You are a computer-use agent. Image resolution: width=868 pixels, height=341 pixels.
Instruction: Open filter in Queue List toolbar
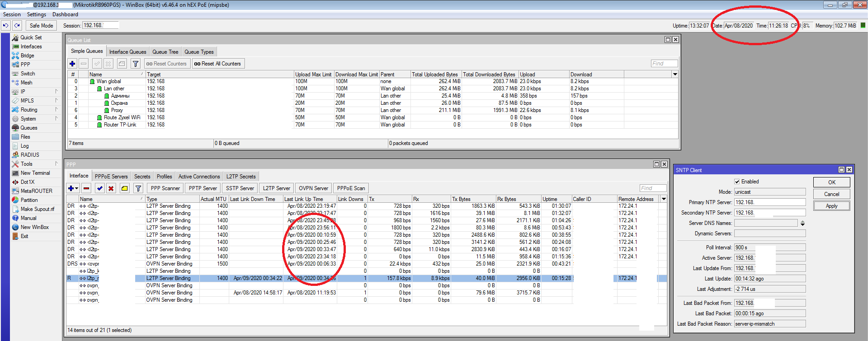point(136,64)
